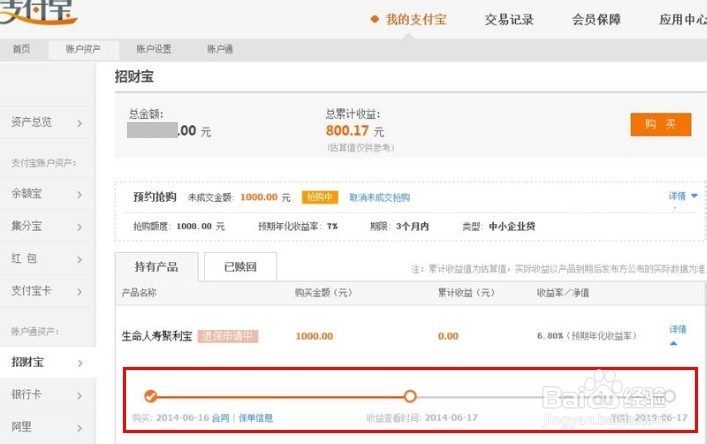Click 购买金额（元）column header

(323, 293)
